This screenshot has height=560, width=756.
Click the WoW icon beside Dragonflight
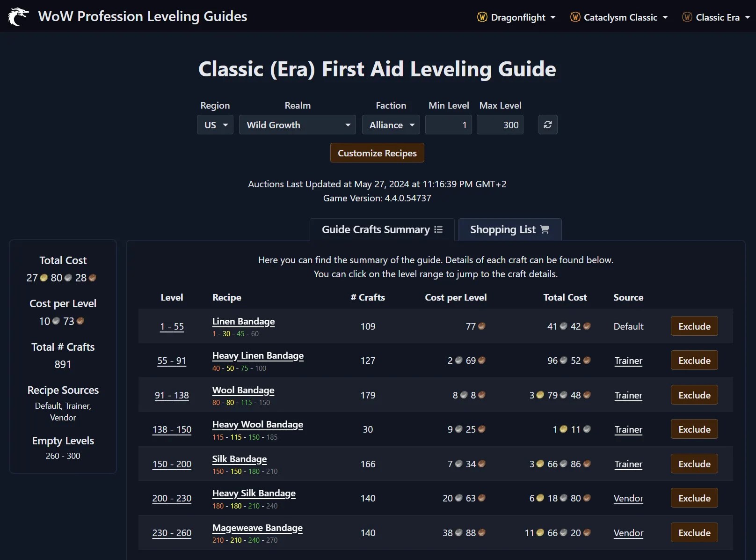pos(481,17)
